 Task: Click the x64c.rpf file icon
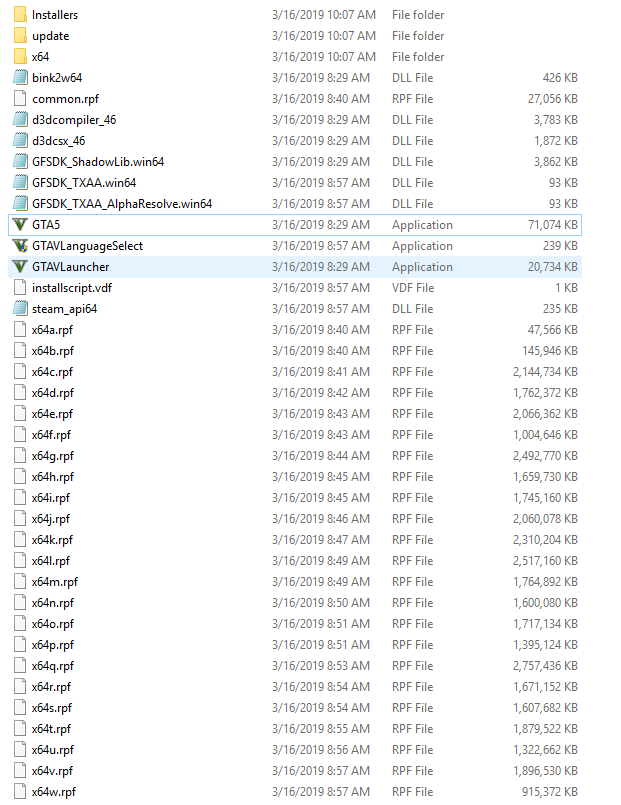tap(20, 372)
